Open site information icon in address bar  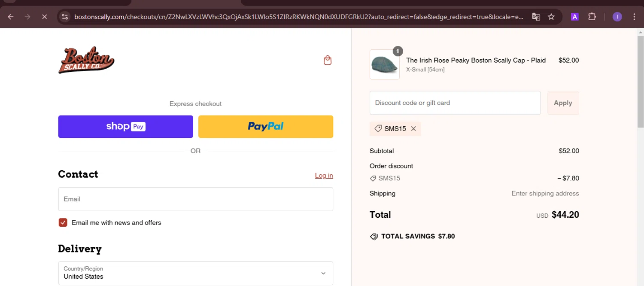(x=65, y=17)
